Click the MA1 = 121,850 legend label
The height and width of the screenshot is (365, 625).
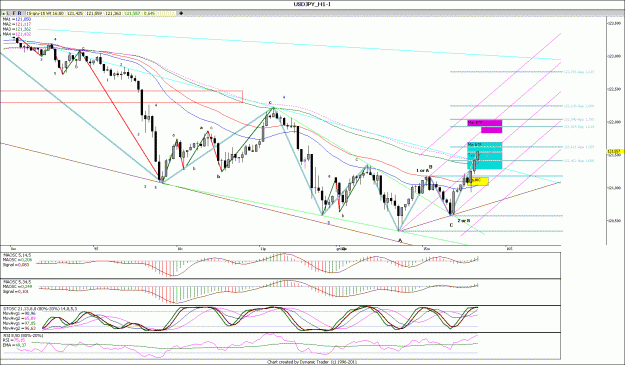(x=17, y=19)
